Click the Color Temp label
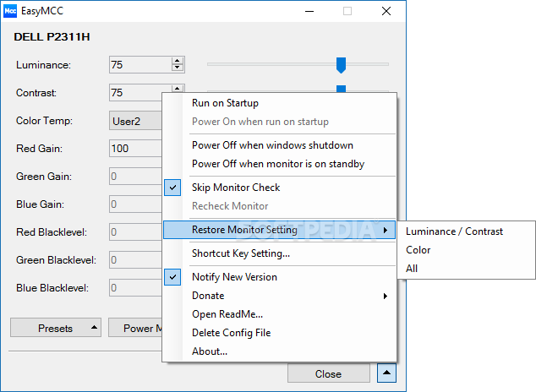 tap(44, 121)
